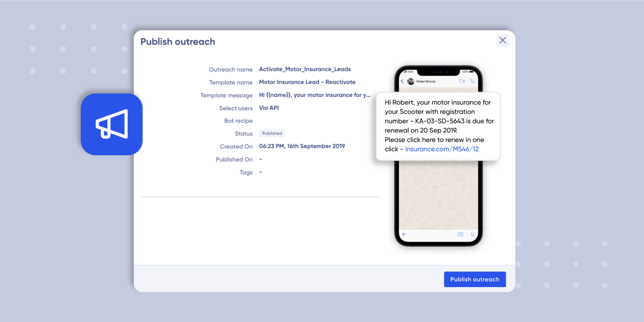Record audio with the microphone icon
This screenshot has height=322, width=644.
tap(473, 234)
